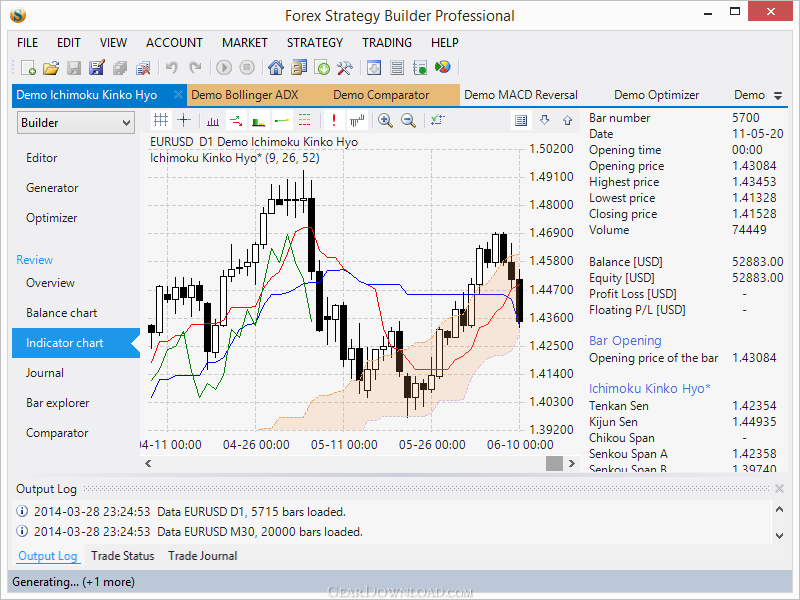Click the close-all-strategies icon with red X

point(143,67)
